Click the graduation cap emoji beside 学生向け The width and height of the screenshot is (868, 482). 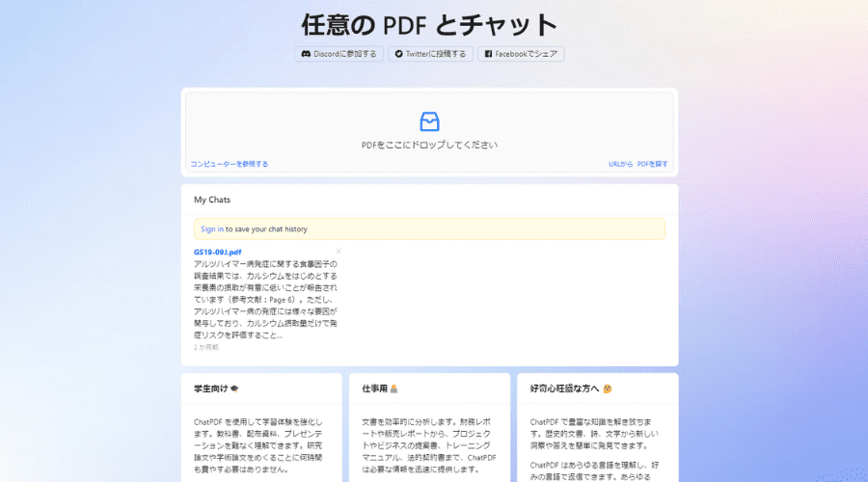coord(234,388)
